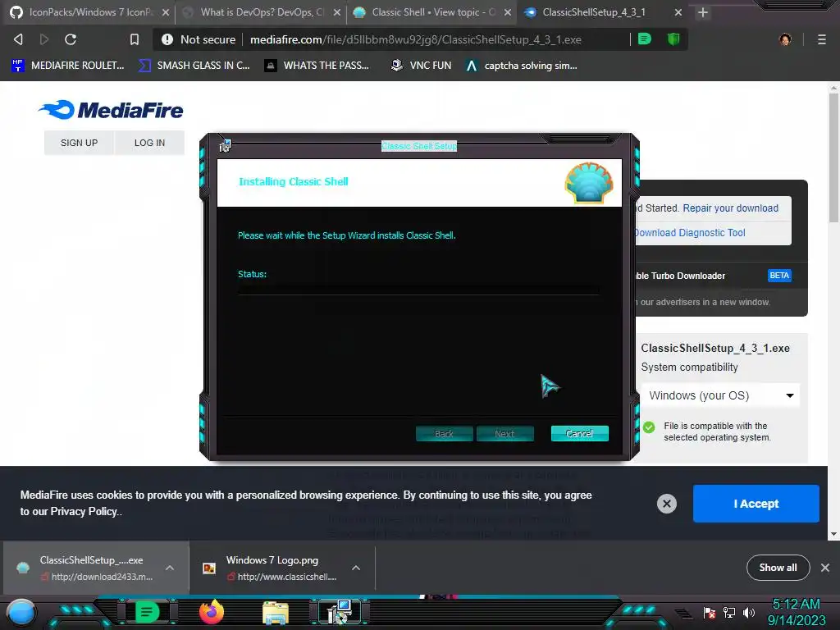Switch to the installer taskbar icon
Screen dimensions: 840x630
pos(339,612)
